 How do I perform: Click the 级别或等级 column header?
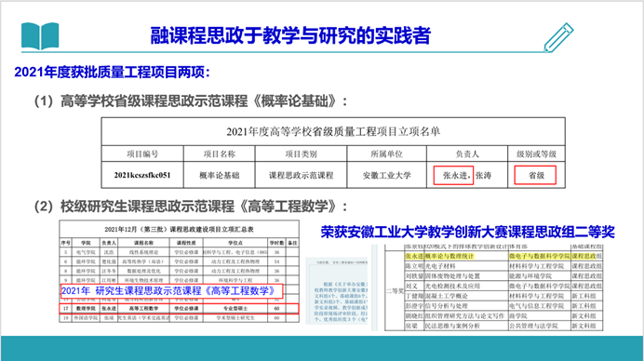(x=536, y=154)
